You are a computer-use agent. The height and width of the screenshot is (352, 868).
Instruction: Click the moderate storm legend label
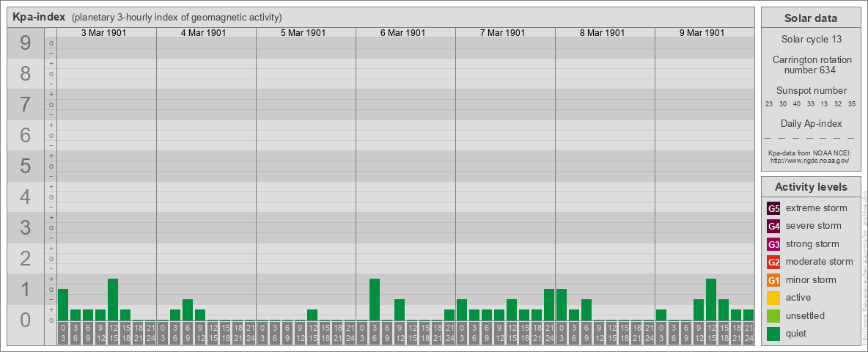820,262
